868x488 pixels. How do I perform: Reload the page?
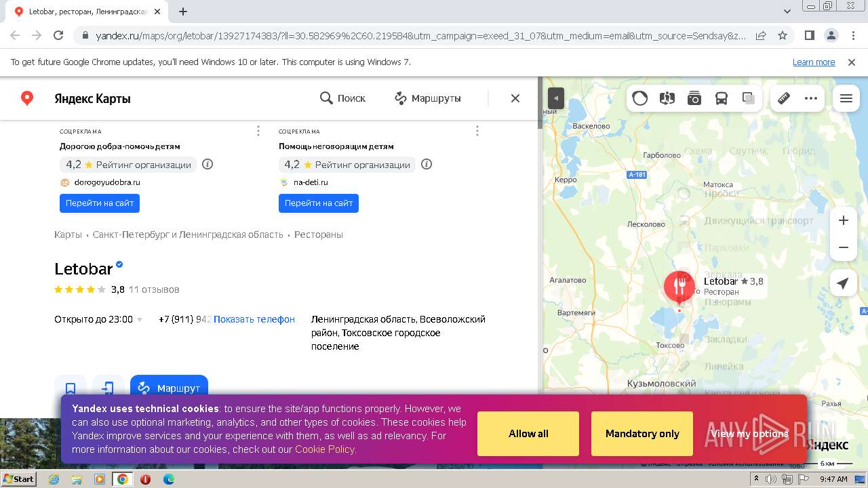click(x=58, y=35)
